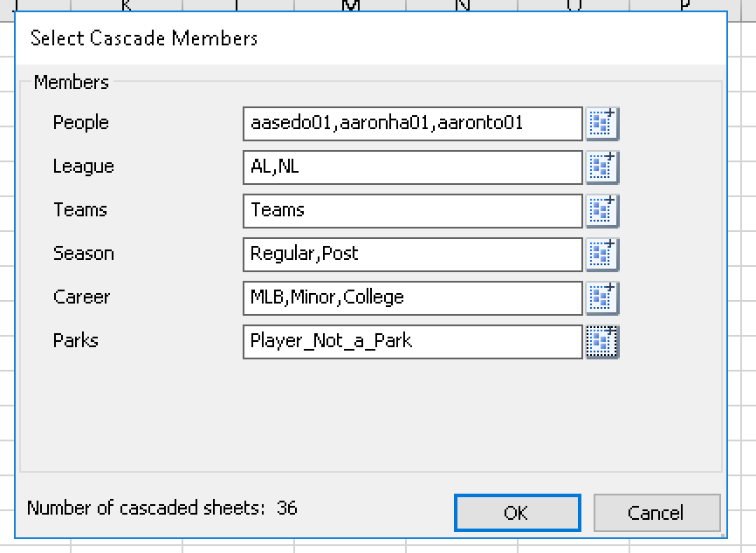
Task: Click the People members text box
Action: tap(412, 124)
